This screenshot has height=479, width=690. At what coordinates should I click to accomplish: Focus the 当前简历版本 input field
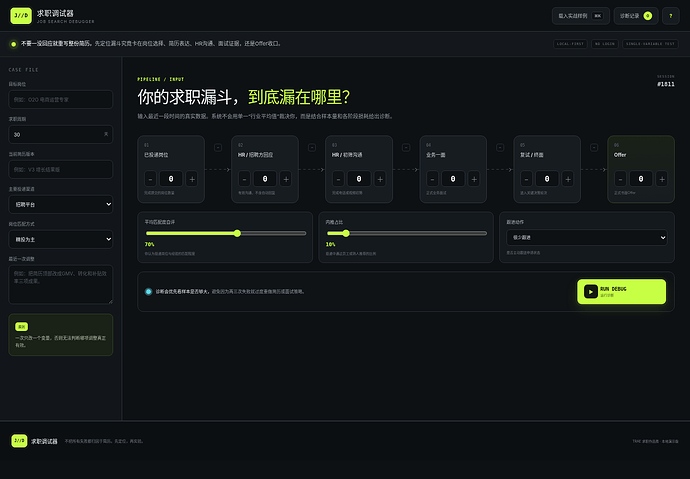(x=61, y=169)
